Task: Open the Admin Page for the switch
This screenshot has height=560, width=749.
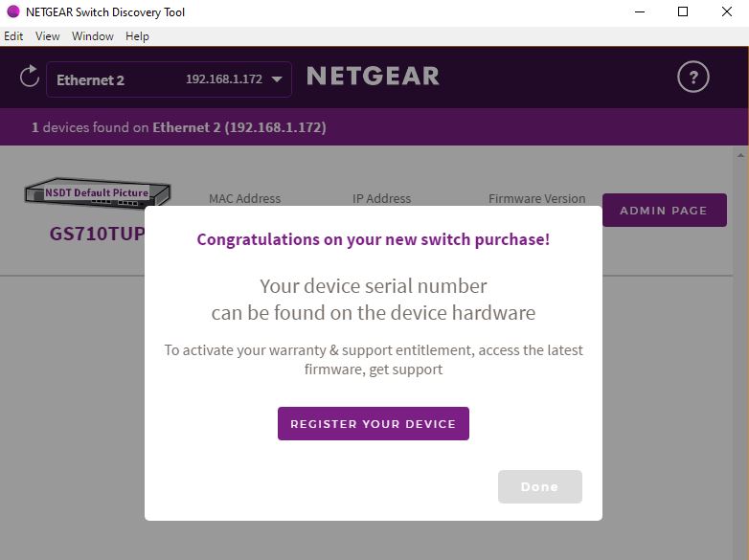Action: point(663,211)
